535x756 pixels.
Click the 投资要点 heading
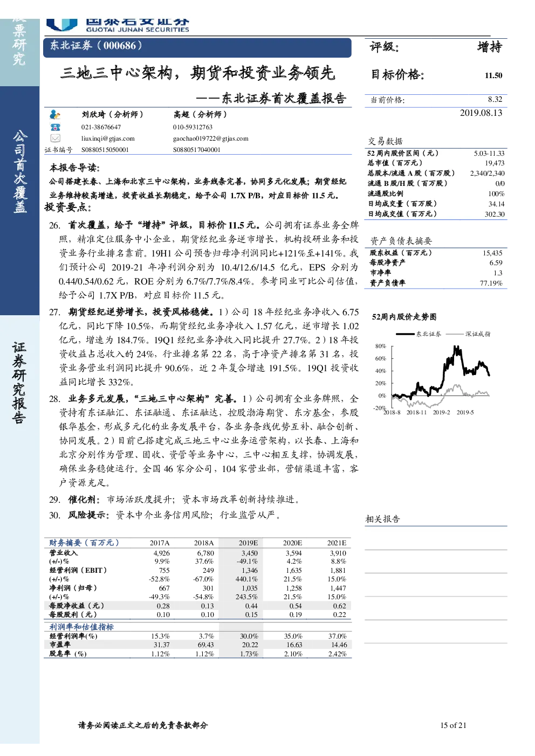pyautogui.click(x=68, y=207)
